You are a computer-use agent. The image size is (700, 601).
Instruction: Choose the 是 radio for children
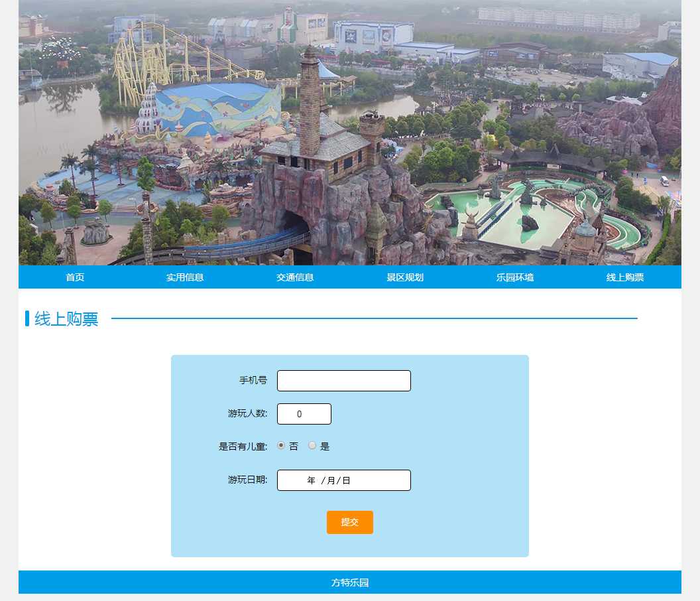point(312,446)
